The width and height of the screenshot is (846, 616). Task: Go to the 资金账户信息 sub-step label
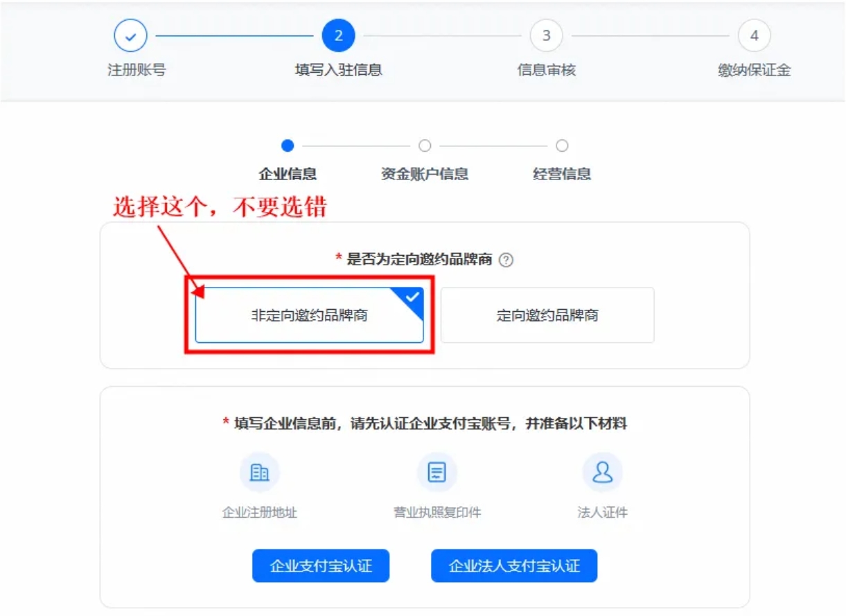coord(425,174)
